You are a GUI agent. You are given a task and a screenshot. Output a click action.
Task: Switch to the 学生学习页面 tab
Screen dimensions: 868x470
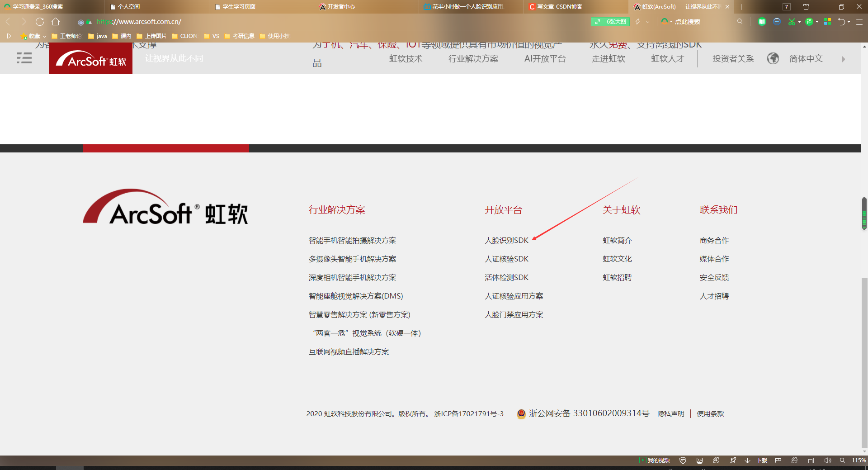(x=262, y=7)
